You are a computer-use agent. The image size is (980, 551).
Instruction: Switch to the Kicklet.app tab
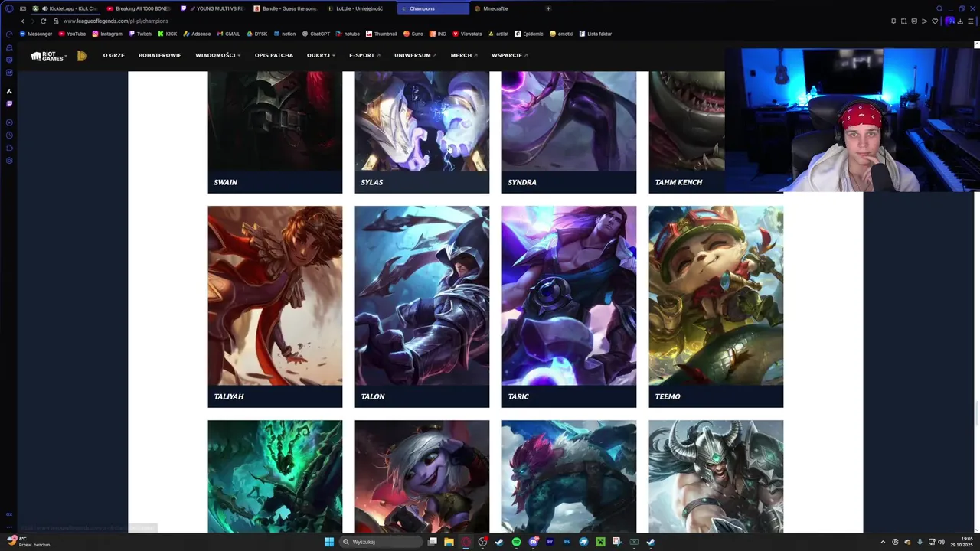(x=65, y=8)
